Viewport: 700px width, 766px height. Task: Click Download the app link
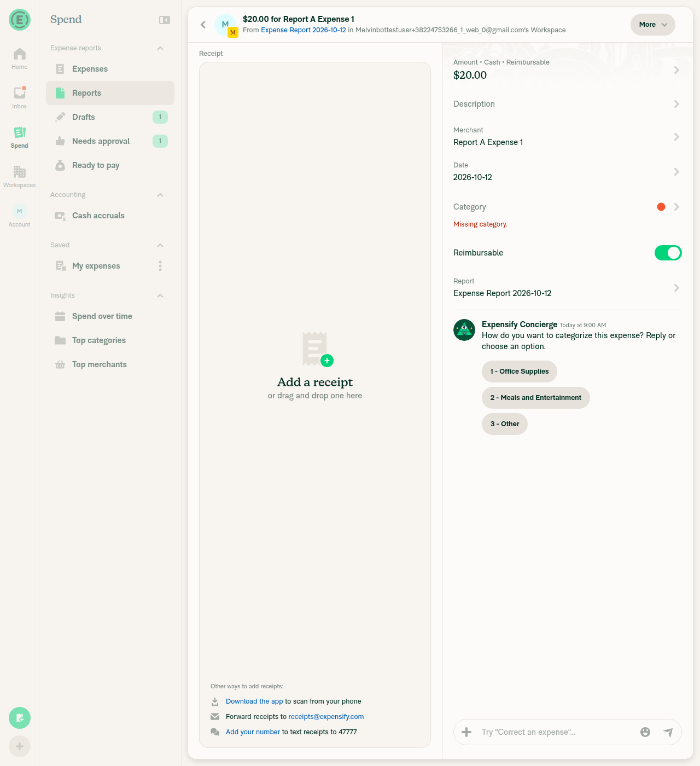click(x=254, y=701)
